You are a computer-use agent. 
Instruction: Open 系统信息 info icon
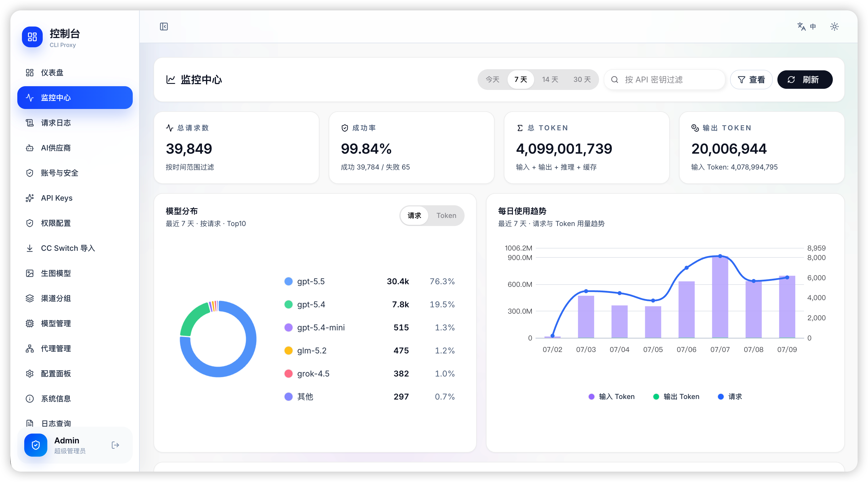30,398
